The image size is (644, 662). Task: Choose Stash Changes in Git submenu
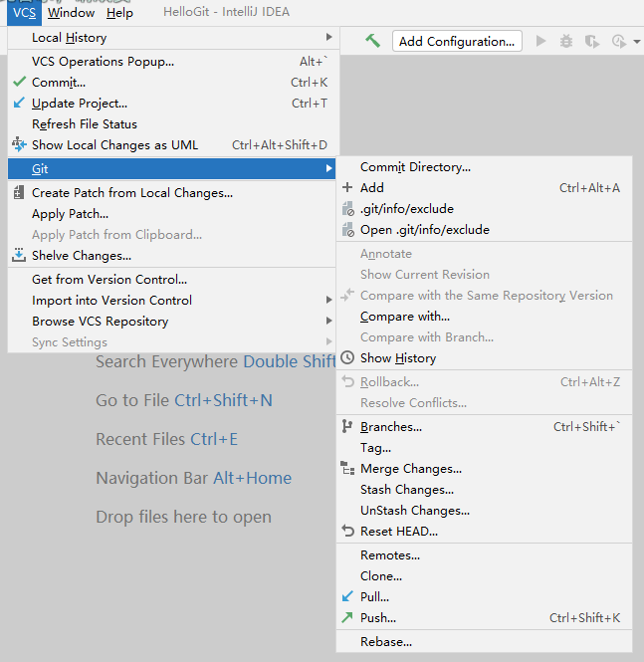(485, 490)
